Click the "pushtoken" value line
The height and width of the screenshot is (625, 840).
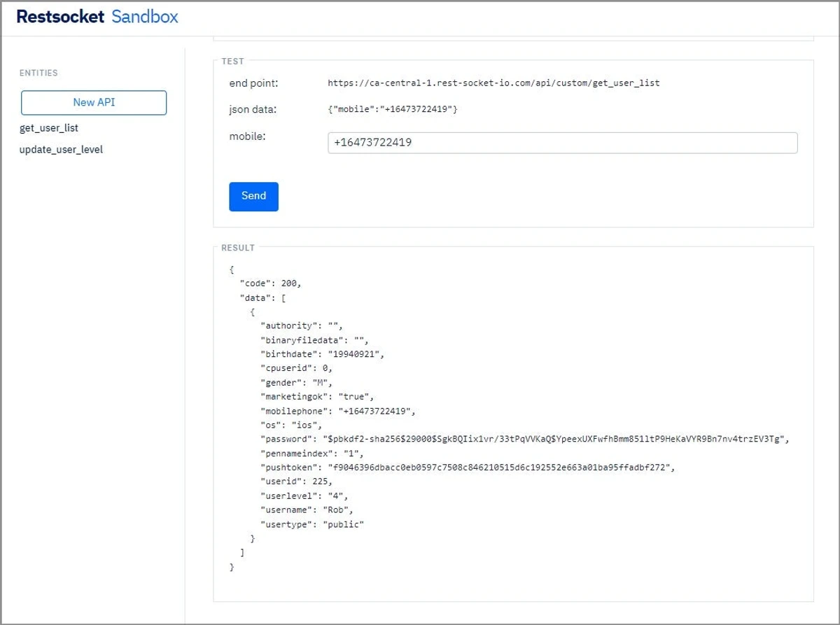pos(469,468)
